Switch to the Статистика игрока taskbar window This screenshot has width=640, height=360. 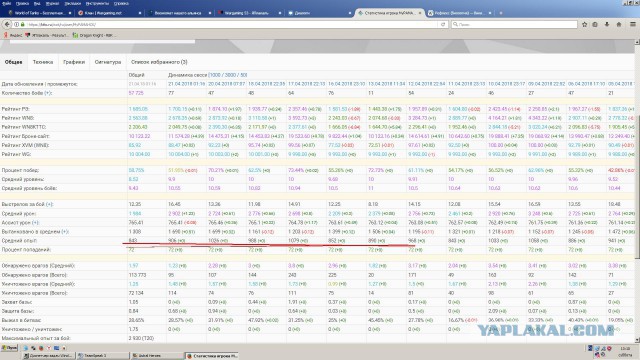[211, 356]
